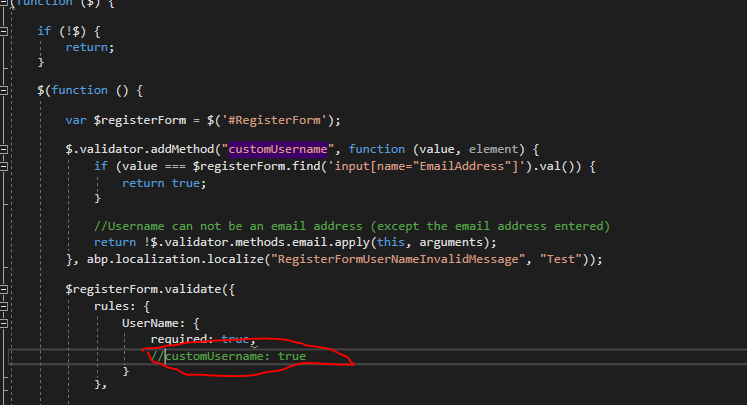The height and width of the screenshot is (405, 747).
Task: Collapse the '$(function () {' block
Action: (4, 91)
